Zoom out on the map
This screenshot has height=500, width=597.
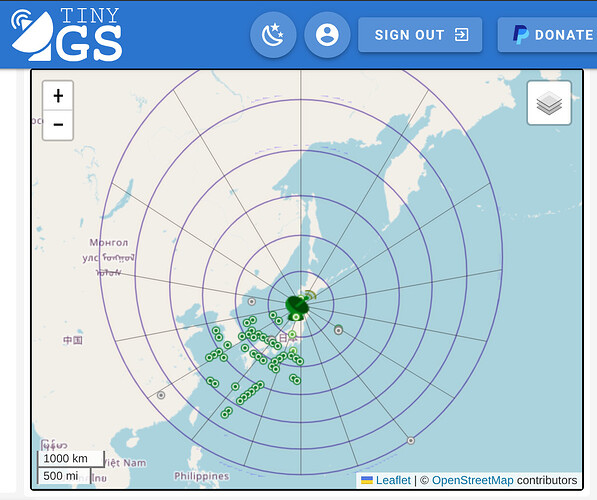pyautogui.click(x=58, y=125)
